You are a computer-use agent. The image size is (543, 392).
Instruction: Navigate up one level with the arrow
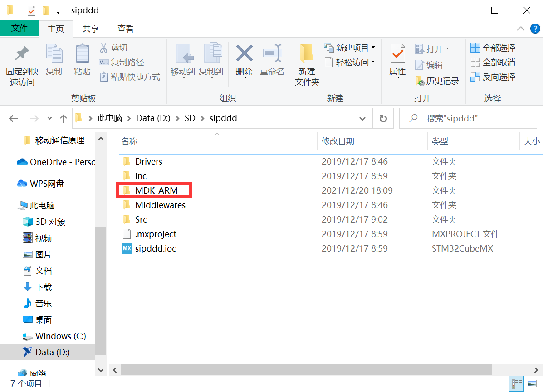(63, 118)
